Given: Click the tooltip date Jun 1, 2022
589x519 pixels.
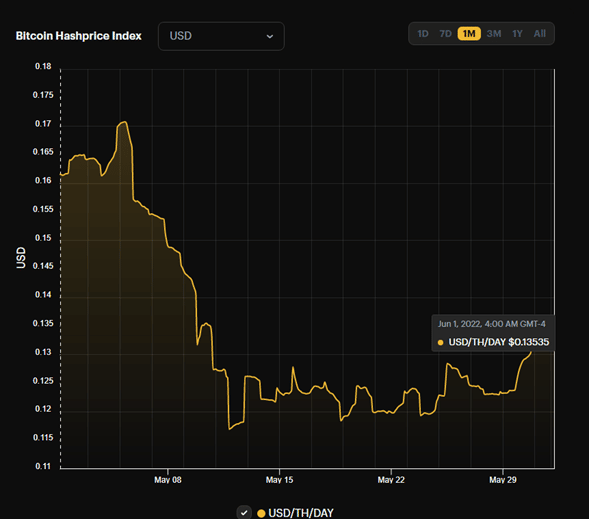Looking at the screenshot, I should (459, 324).
